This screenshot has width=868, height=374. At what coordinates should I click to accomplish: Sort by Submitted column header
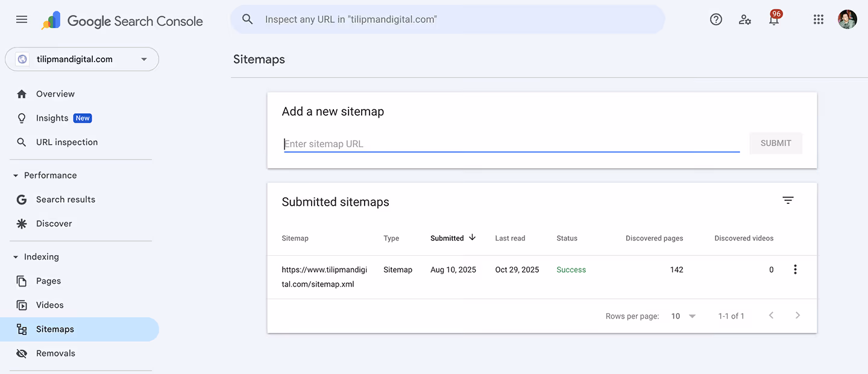click(x=453, y=238)
